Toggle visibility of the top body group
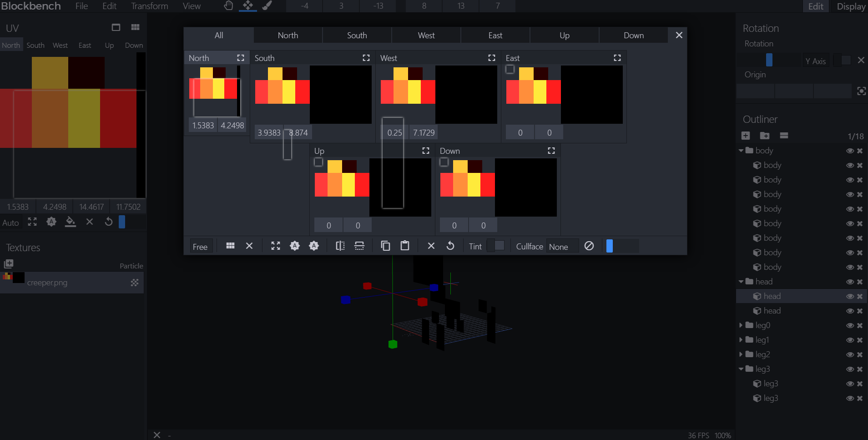Screen dimensions: 868x440 [850, 151]
